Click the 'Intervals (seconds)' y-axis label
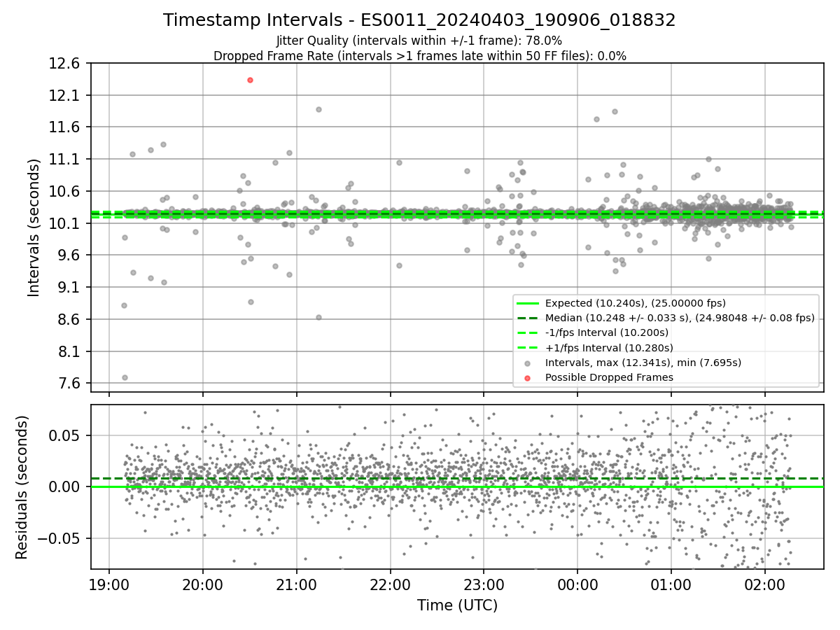Screen dimensions: 840x630 point(34,227)
